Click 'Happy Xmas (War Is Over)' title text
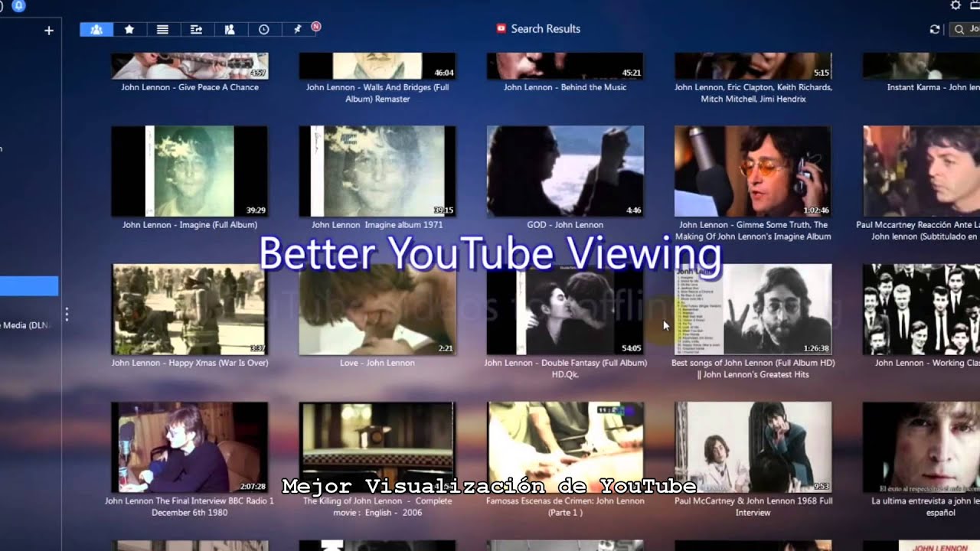 tap(189, 363)
